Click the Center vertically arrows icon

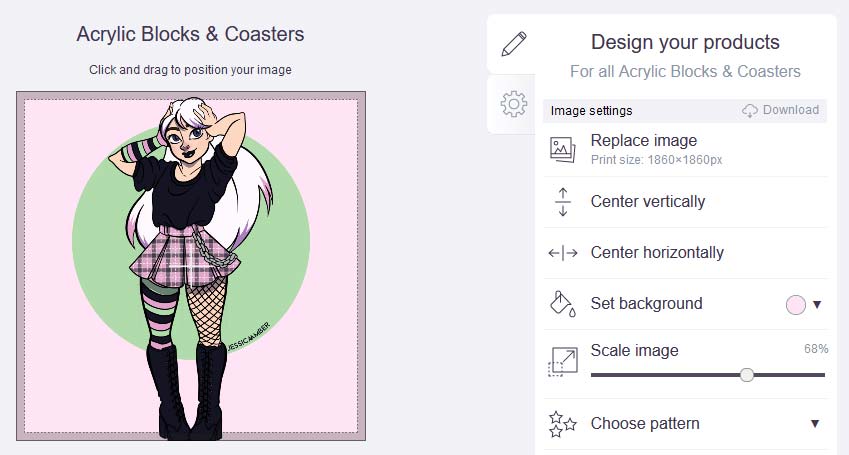563,202
